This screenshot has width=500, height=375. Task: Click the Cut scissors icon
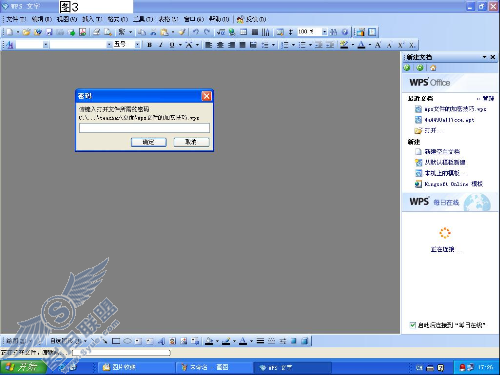(153, 32)
